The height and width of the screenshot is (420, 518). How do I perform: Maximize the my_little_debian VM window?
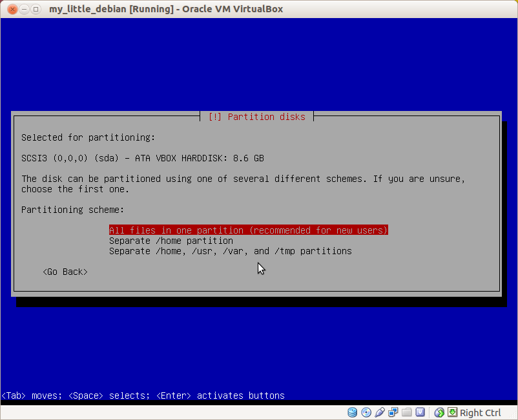(x=36, y=9)
